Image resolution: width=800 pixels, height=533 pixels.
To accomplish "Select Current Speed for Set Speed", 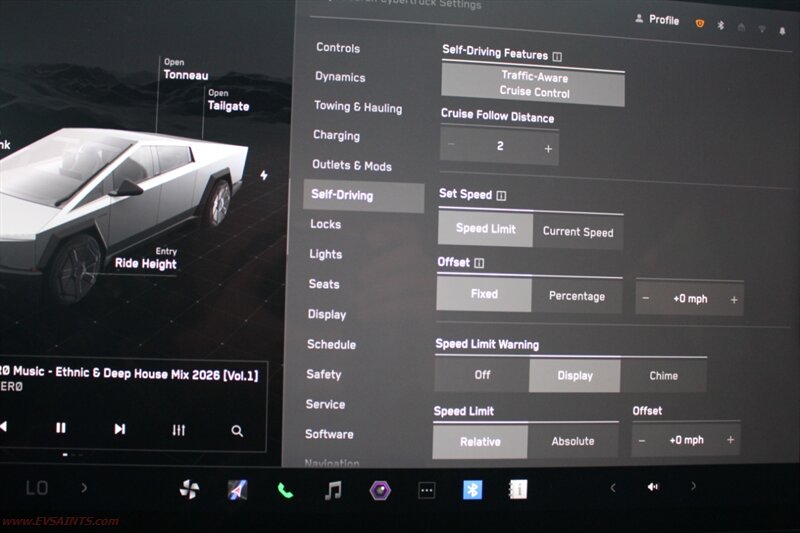I will point(578,231).
